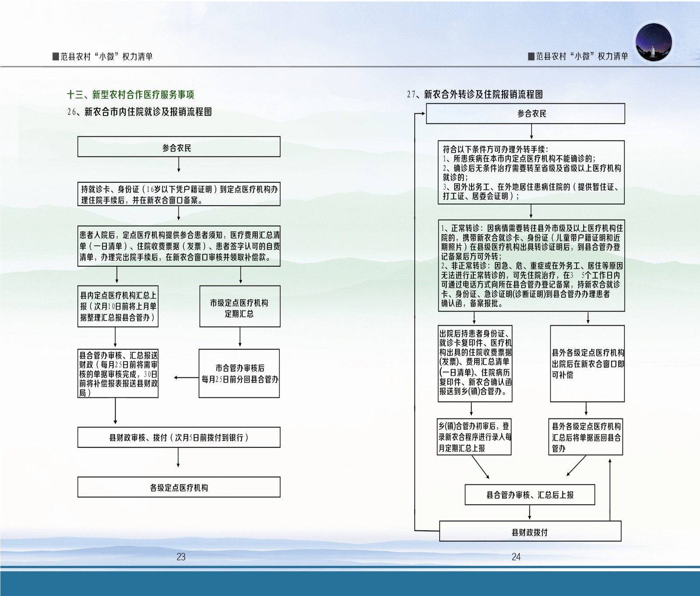Click the '各级定点医疗机构' box

[179, 487]
